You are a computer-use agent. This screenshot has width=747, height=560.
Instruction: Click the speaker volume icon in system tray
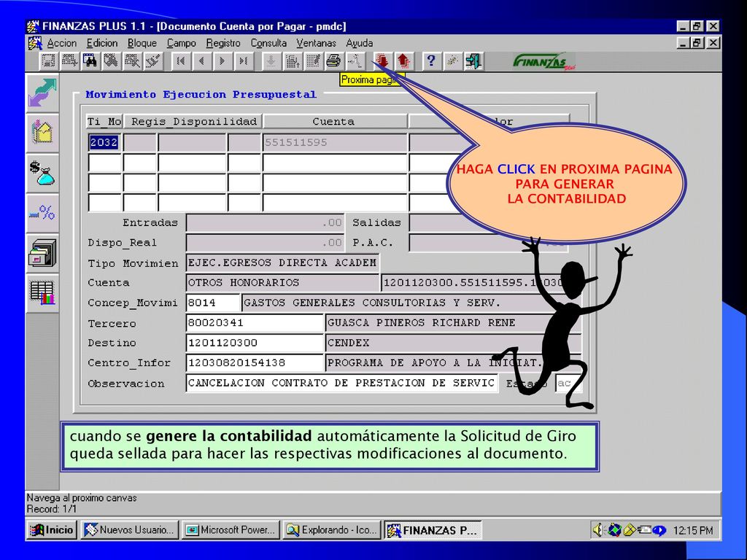coord(597,530)
